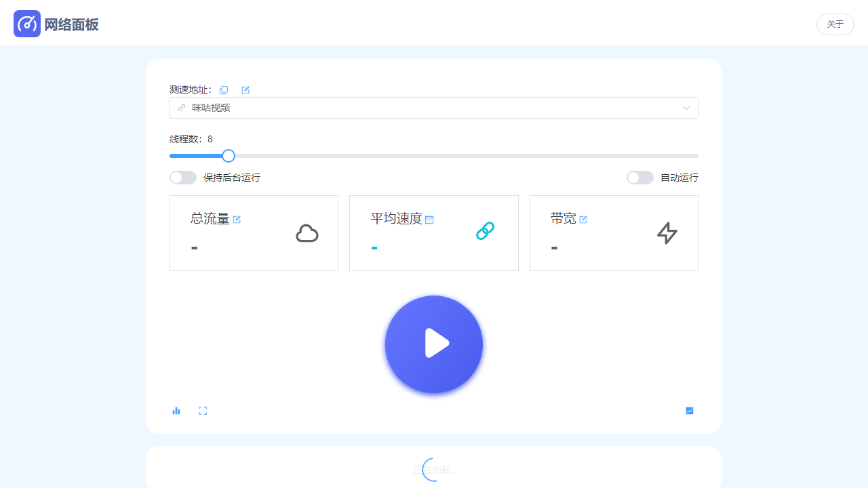Open the bar chart statistics icon
This screenshot has width=868, height=488.
point(176,411)
